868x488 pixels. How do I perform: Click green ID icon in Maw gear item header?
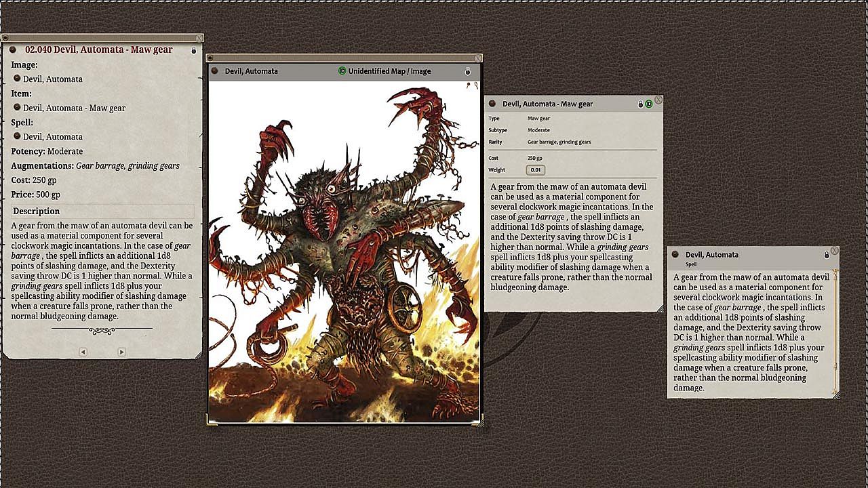click(648, 104)
